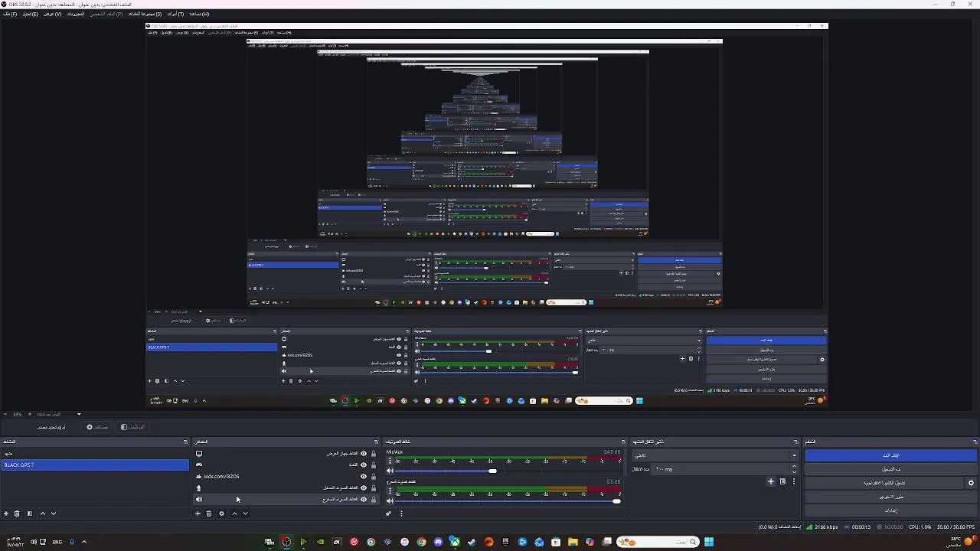
Task: Add a scene transition with plus icon
Action: [771, 481]
